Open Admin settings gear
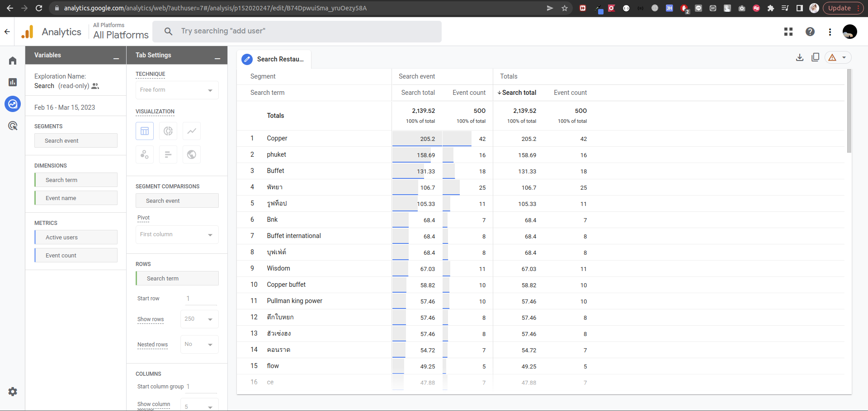868x411 pixels. pyautogui.click(x=13, y=392)
